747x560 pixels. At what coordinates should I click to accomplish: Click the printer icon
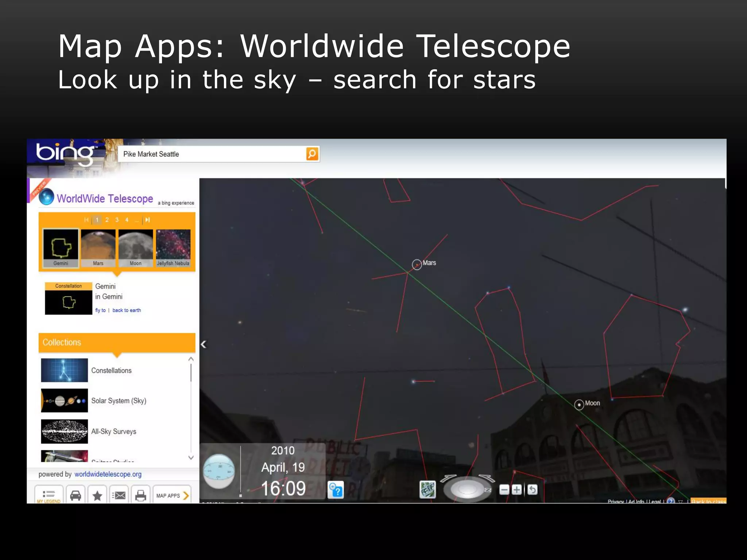pyautogui.click(x=140, y=495)
